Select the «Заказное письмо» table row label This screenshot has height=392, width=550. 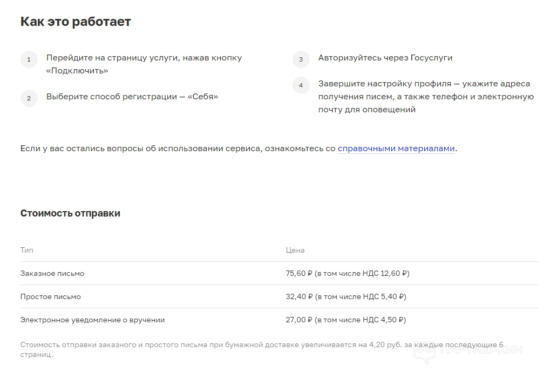(x=52, y=273)
